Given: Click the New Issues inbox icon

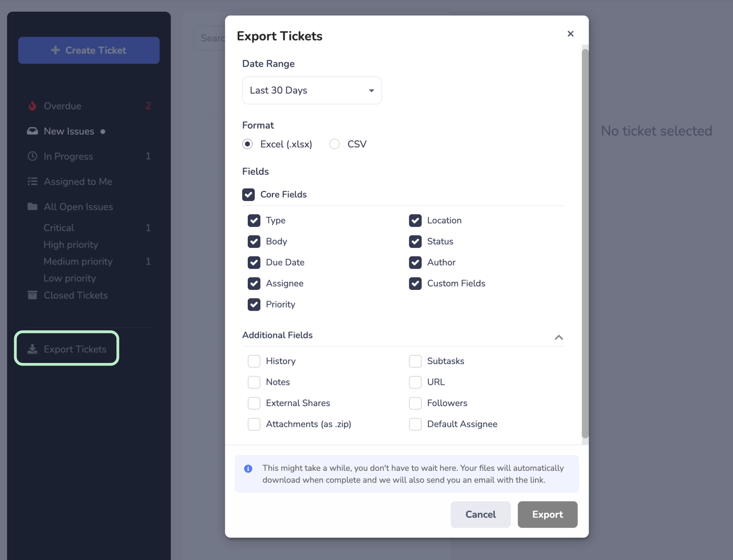Looking at the screenshot, I should [x=33, y=131].
